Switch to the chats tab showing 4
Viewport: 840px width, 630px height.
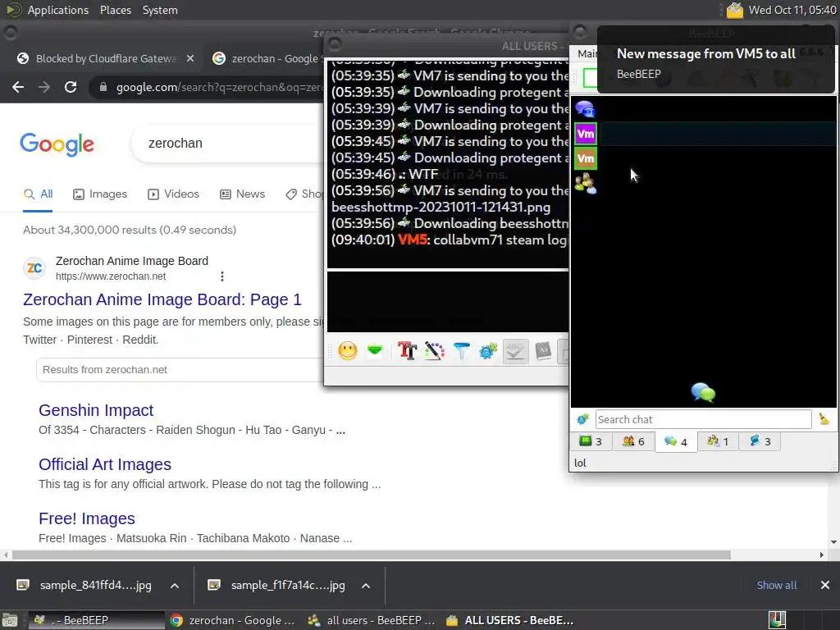(676, 442)
